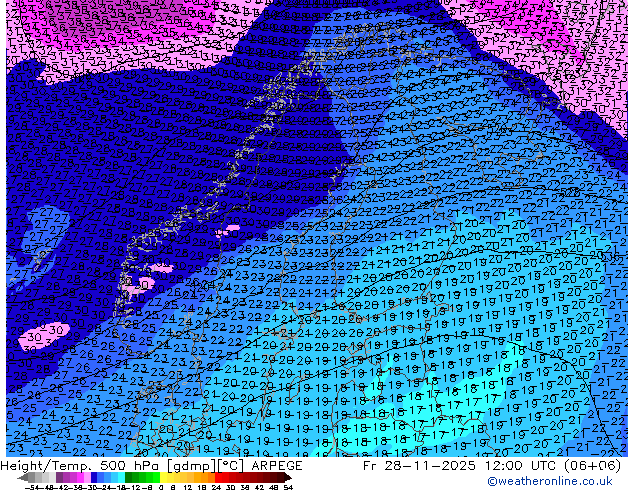Click the 'Height/Temp. 500 hPa' title text
The height and width of the screenshot is (490, 634).
82,466
